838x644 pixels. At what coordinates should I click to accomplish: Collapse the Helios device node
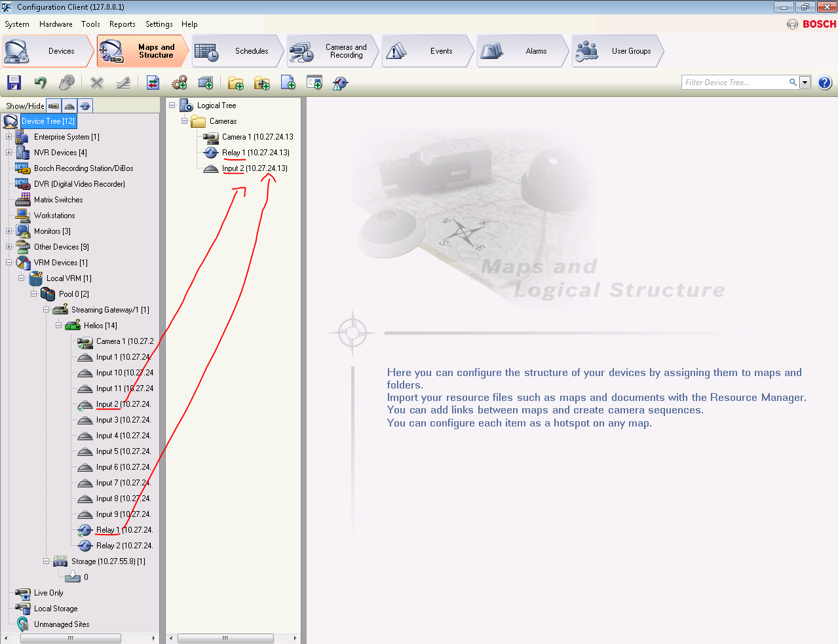(x=58, y=325)
